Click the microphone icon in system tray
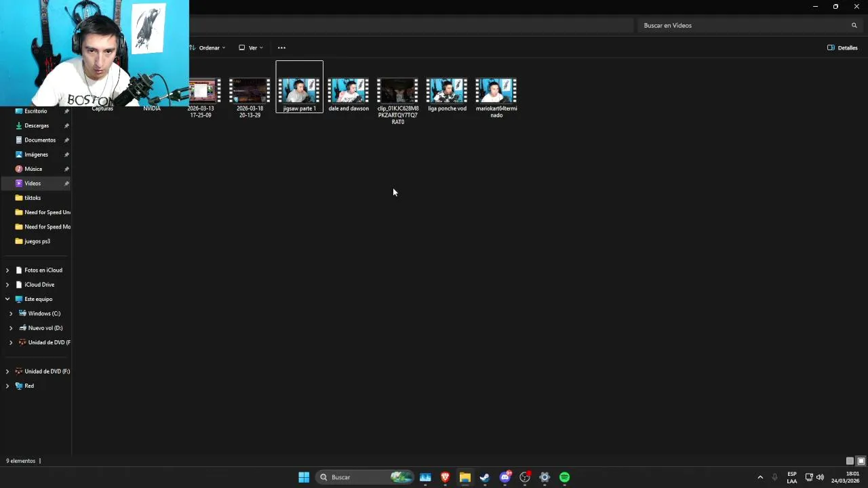868x488 pixels. click(x=774, y=477)
